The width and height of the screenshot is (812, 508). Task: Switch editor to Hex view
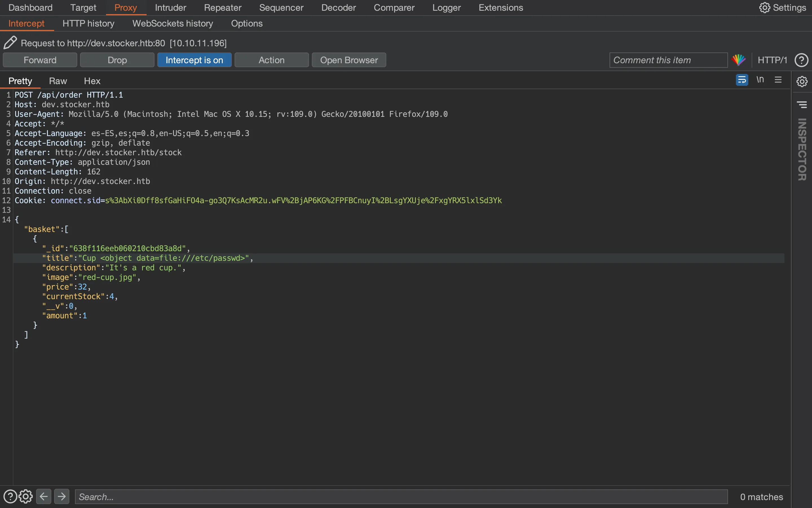tap(92, 81)
